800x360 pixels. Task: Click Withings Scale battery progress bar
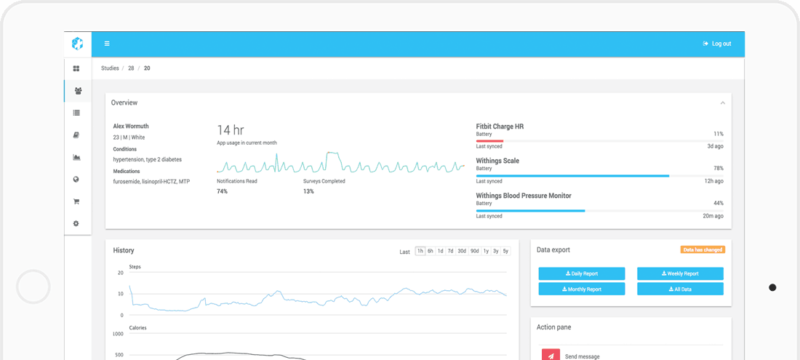point(599,175)
